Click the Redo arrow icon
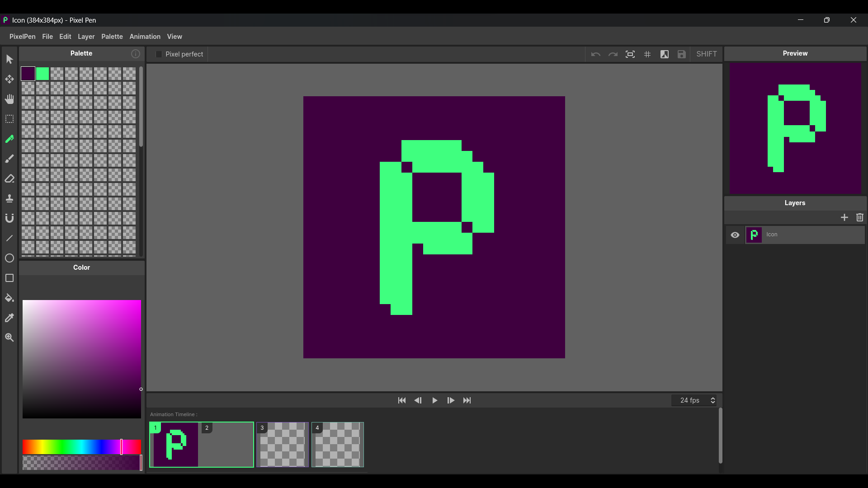The width and height of the screenshot is (868, 488). pos(613,54)
